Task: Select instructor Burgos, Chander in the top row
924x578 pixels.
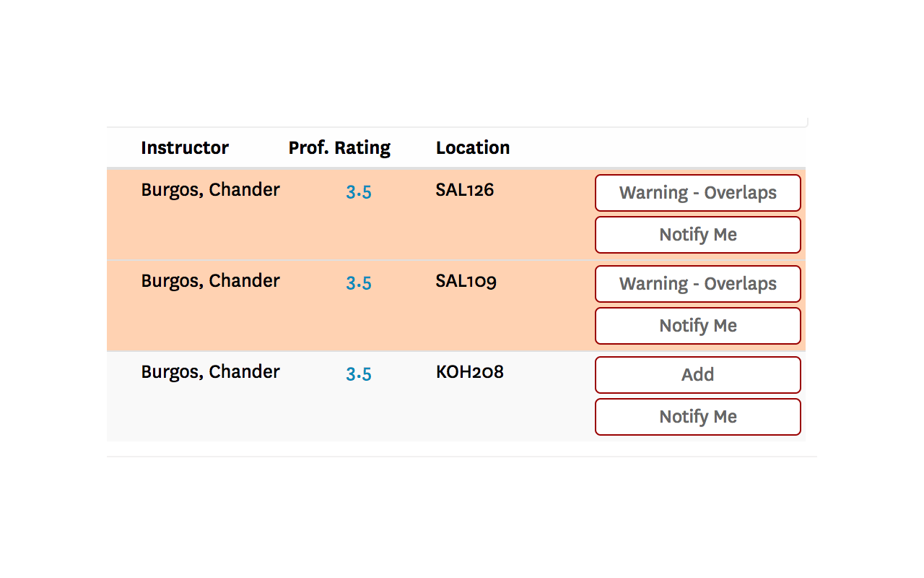Action: [x=210, y=189]
